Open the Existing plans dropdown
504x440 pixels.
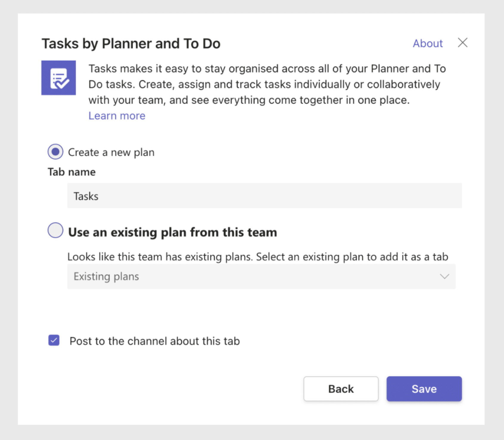pyautogui.click(x=262, y=277)
